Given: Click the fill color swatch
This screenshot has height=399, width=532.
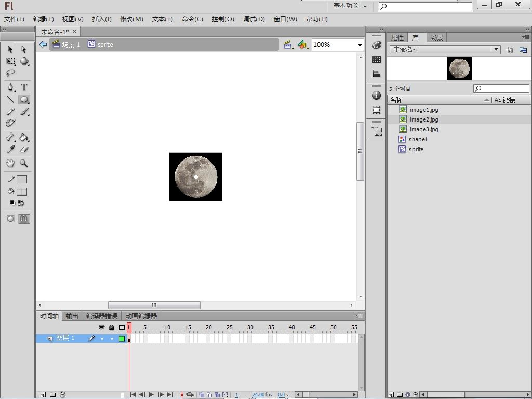Looking at the screenshot, I should point(22,191).
